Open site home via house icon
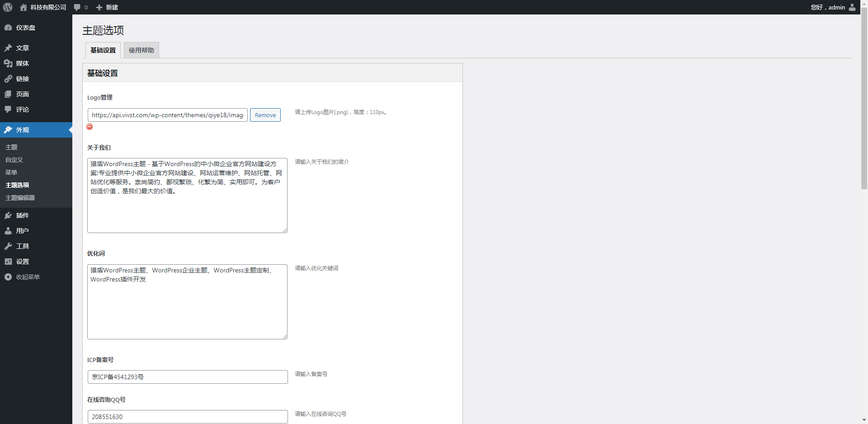The height and width of the screenshot is (424, 868). pos(24,7)
